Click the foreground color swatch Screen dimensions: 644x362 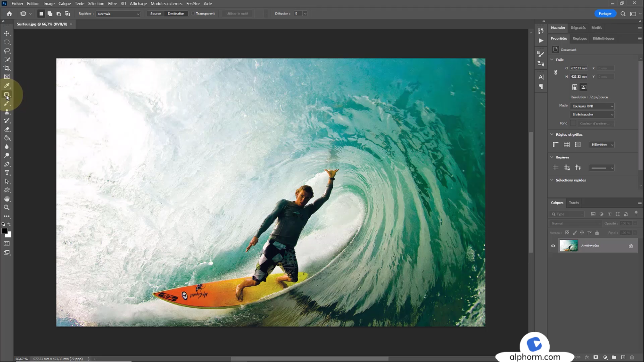point(5,230)
